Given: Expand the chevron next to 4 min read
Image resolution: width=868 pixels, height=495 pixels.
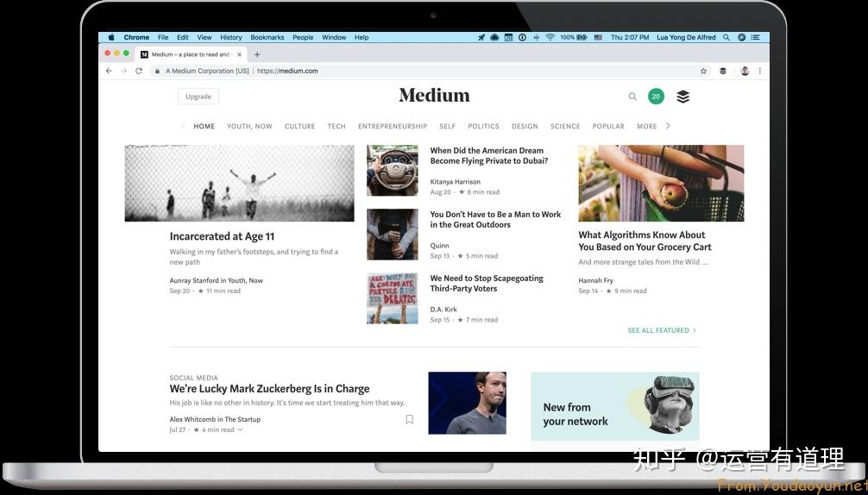Looking at the screenshot, I should tap(240, 429).
